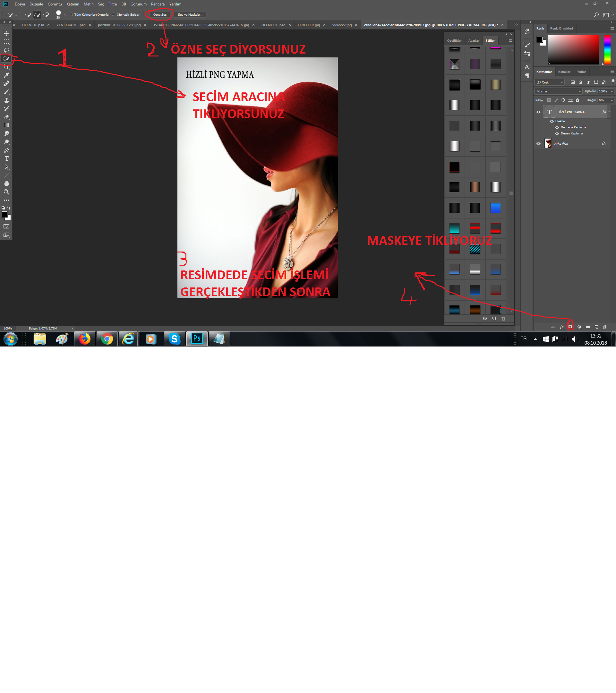Image resolution: width=616 pixels, height=693 pixels.
Task: Click the layer style fx icon at panel bottom
Action: (562, 327)
